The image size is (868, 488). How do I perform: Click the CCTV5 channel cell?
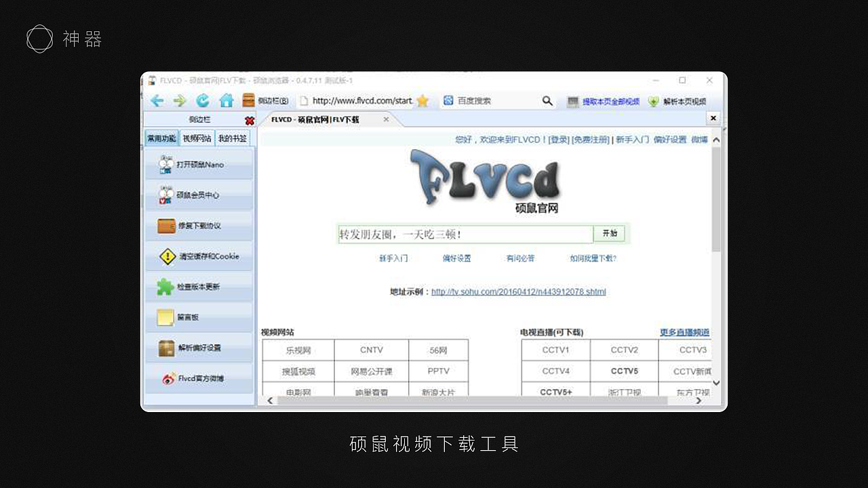625,371
